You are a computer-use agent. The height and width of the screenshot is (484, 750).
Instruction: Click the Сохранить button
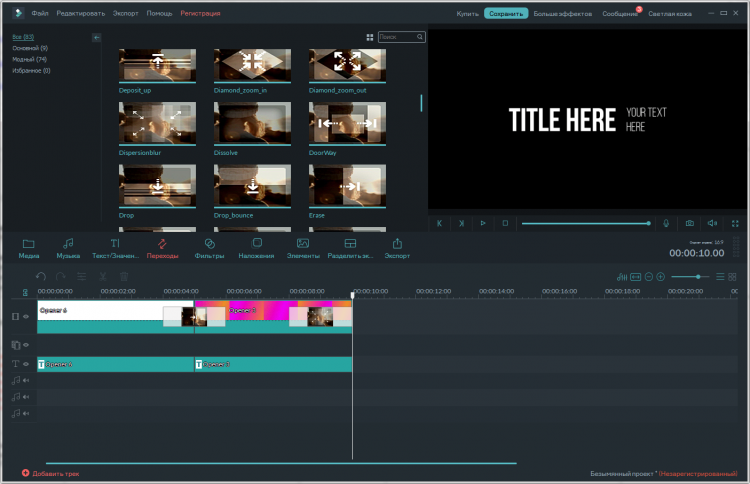[x=506, y=13]
